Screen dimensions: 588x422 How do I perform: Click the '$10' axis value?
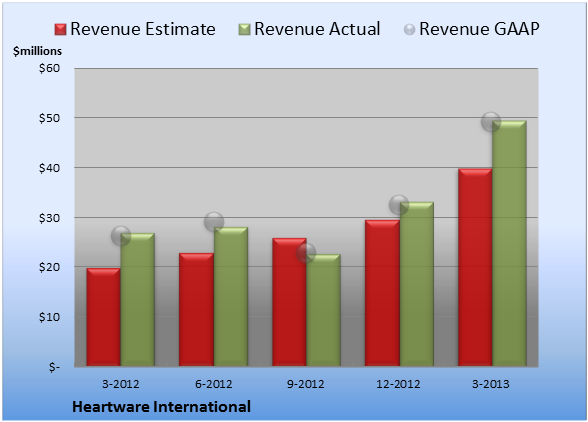[50, 317]
